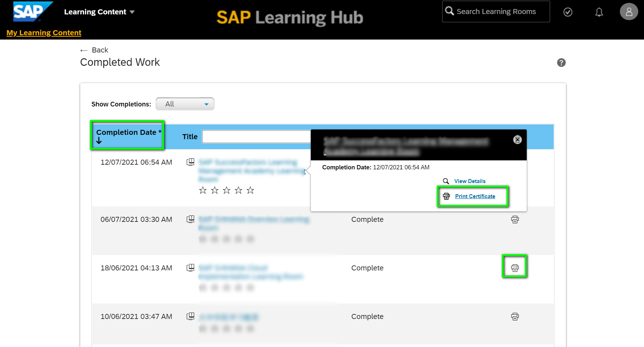The image size is (644, 347).
Task: Open the 12/07/2021 course title link
Action: 252,170
